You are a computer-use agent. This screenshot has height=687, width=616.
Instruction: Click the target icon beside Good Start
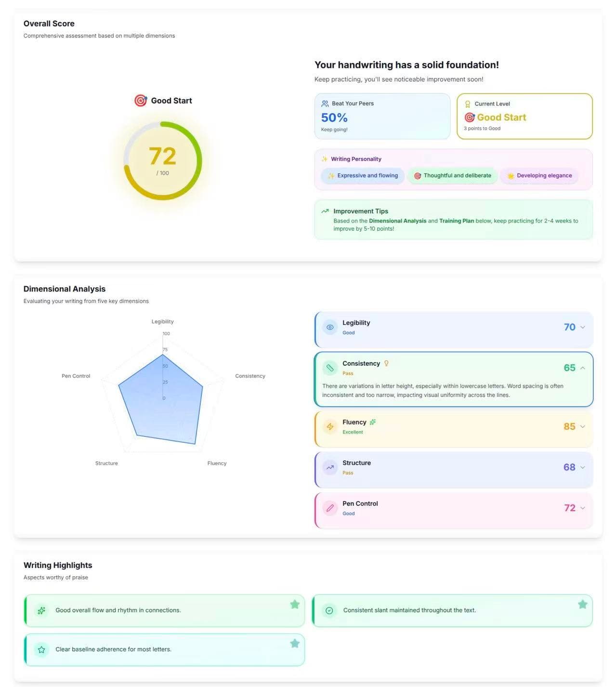point(140,101)
